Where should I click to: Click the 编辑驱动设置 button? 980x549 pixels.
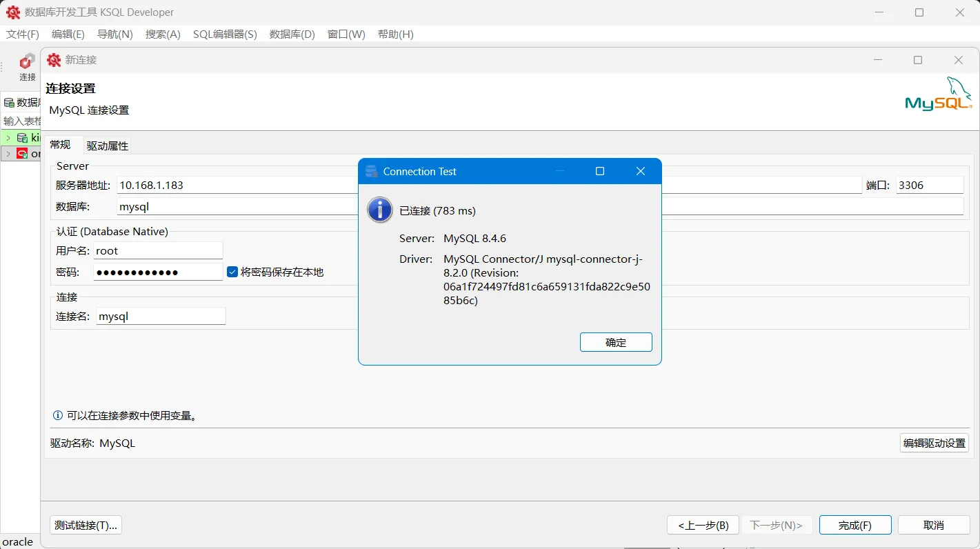click(x=934, y=443)
